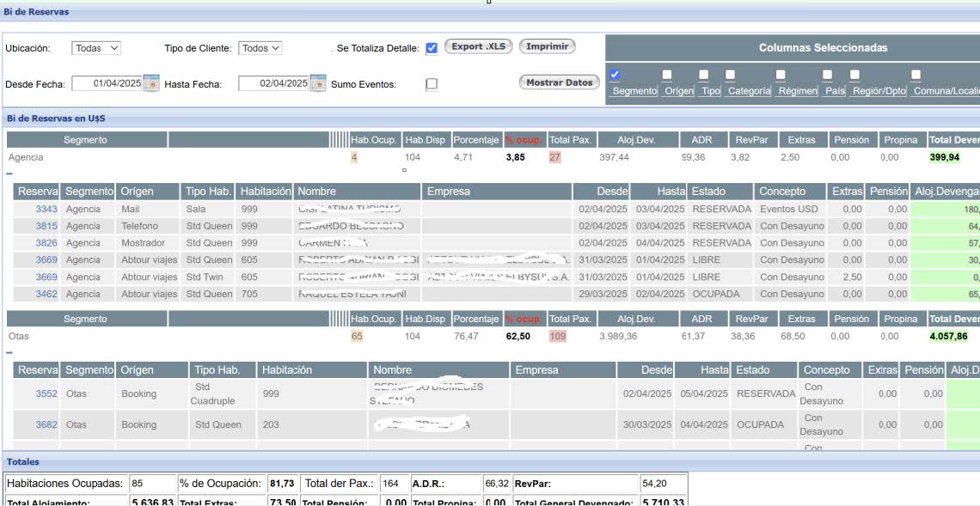Screen dimensions: 980x506
Task: Open the Tipo de Cliente dropdown
Action: (260, 48)
